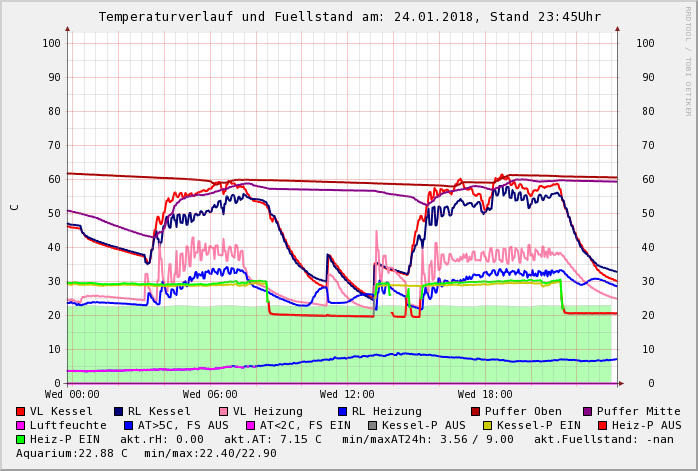Click the pink VL Heizung legend swatch
Image resolution: width=698 pixels, height=471 pixels.
click(223, 411)
